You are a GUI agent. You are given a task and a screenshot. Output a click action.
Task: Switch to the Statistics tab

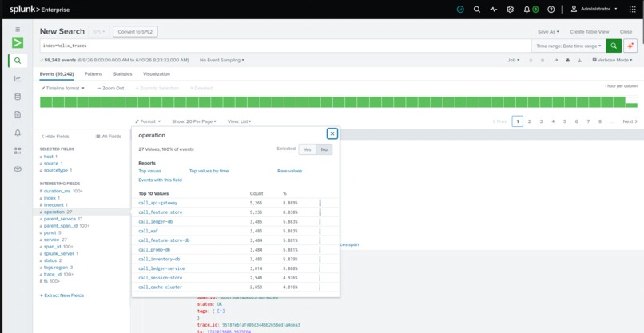(123, 74)
